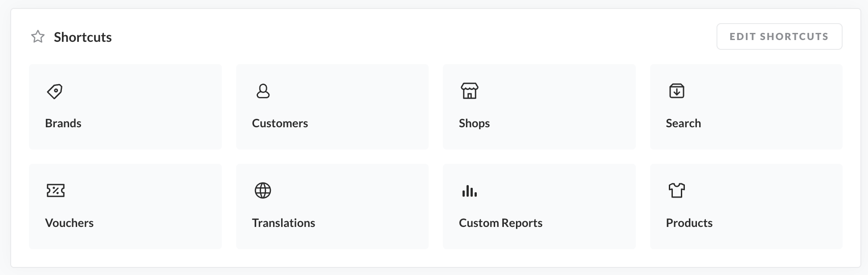Open the Translations label text
The image size is (868, 275).
click(283, 223)
